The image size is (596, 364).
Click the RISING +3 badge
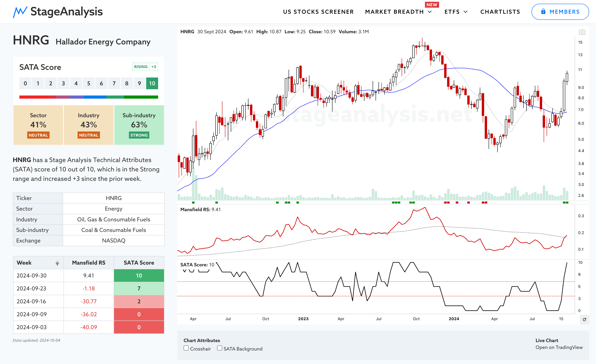[145, 67]
